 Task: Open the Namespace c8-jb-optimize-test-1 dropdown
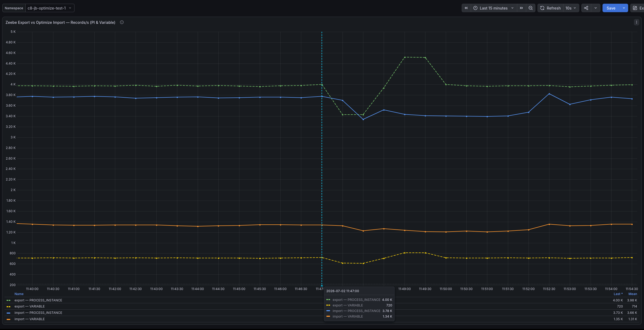click(x=49, y=8)
